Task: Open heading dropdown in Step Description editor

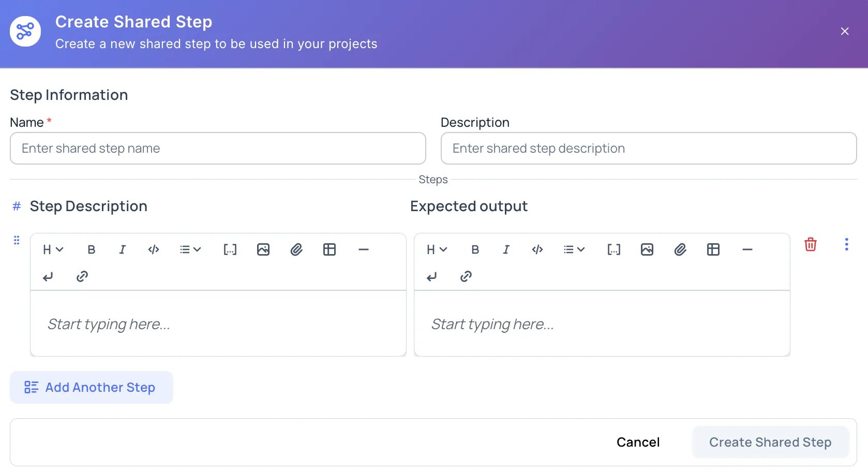Action: [53, 249]
